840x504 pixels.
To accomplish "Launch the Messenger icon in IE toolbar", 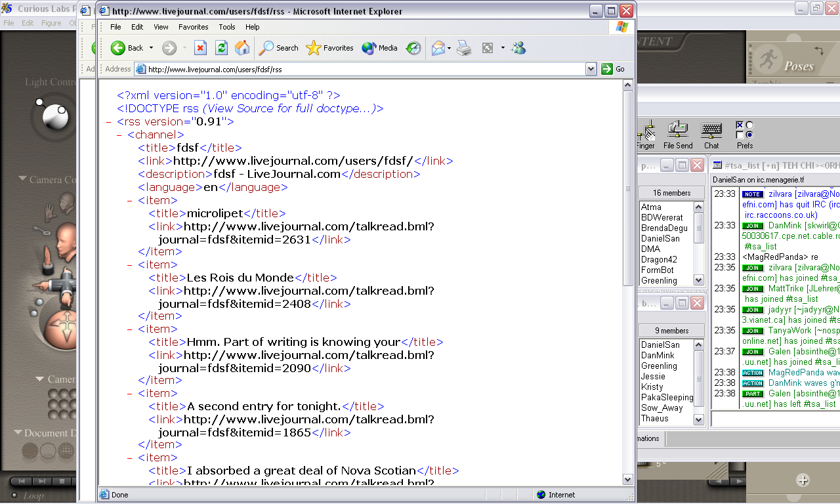I will click(x=518, y=48).
